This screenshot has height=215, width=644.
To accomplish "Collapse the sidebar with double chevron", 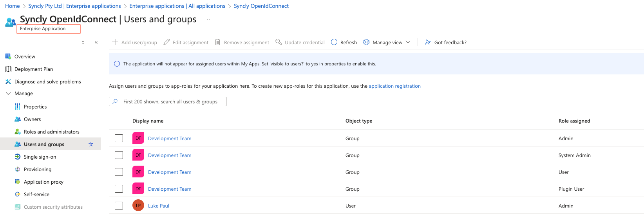I will click(x=96, y=42).
